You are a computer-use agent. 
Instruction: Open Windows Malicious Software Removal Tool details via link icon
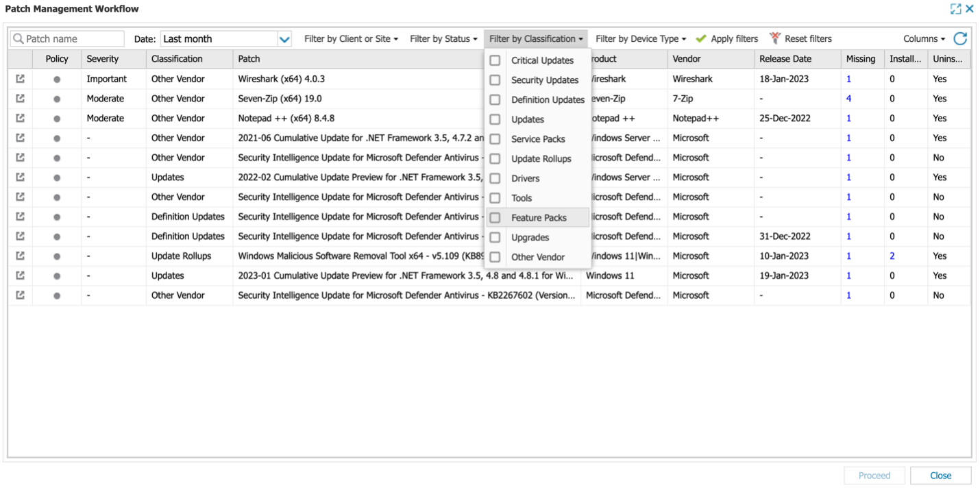coord(20,256)
